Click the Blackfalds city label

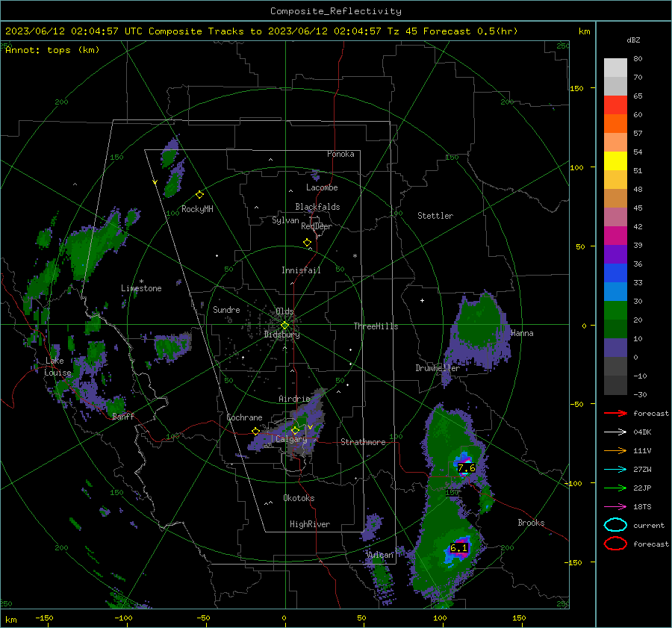click(x=317, y=207)
